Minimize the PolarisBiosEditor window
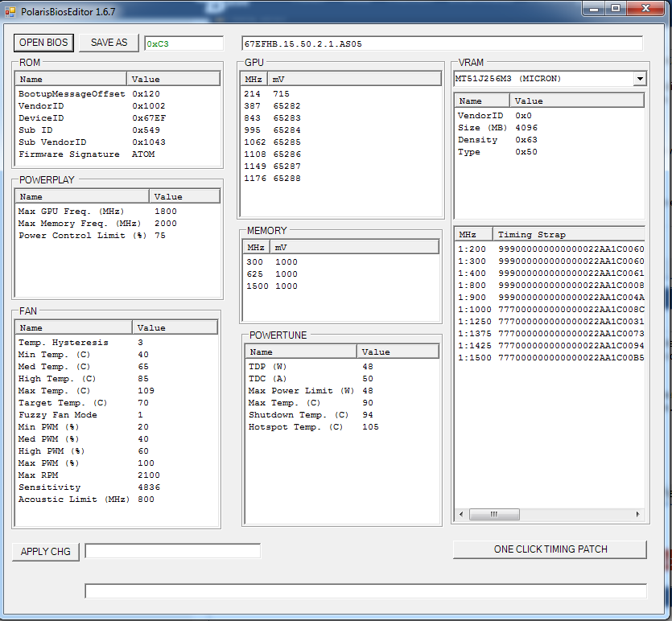Screen dimensions: 672x621 (594, 9)
